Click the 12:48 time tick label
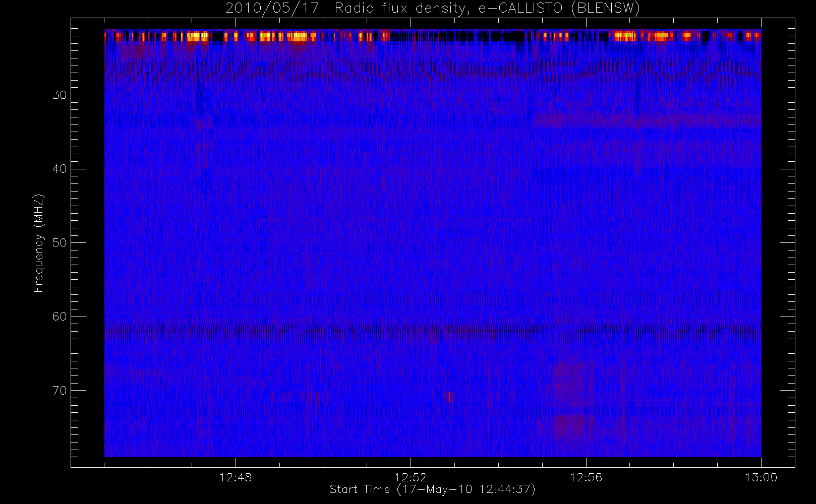 click(x=236, y=477)
